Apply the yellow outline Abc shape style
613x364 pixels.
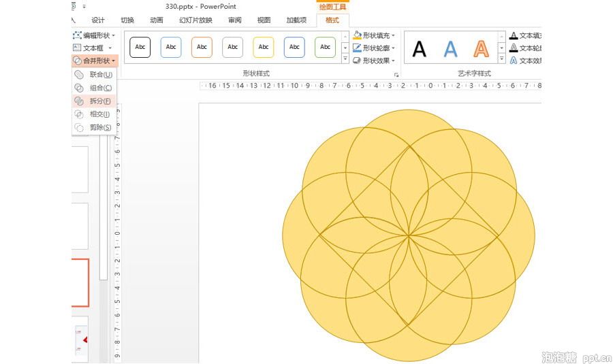[x=264, y=47]
